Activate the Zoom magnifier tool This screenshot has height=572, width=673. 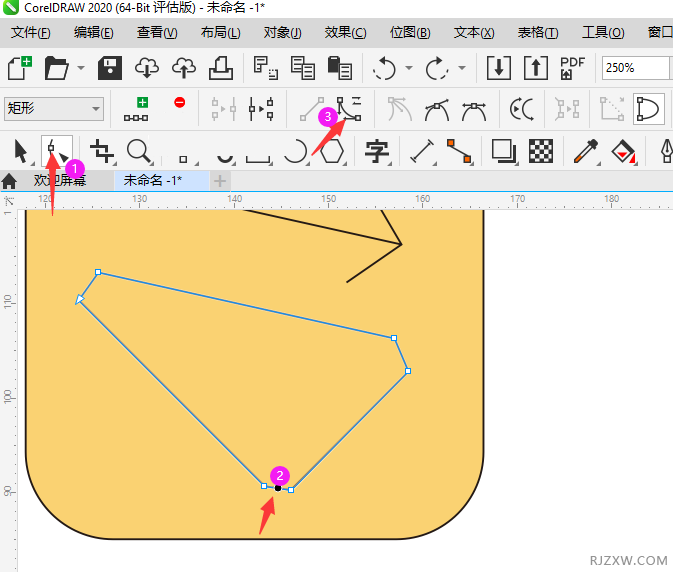click(139, 151)
